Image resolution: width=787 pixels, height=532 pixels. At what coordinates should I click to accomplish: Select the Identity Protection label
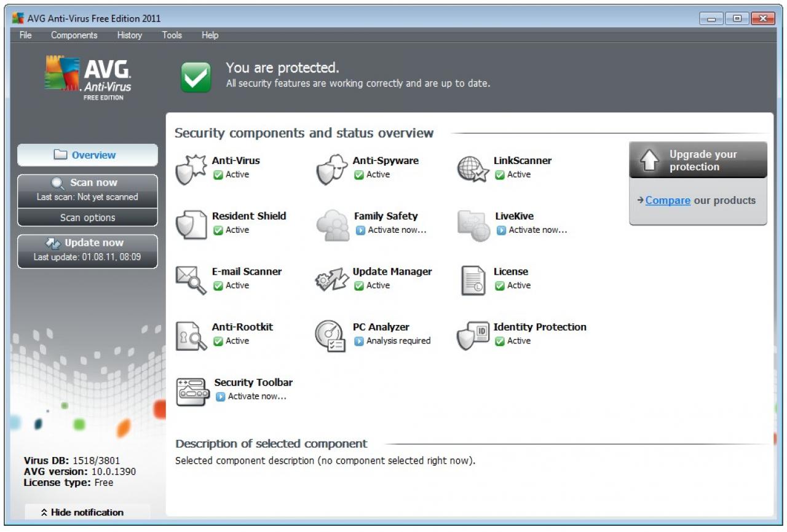tap(540, 327)
